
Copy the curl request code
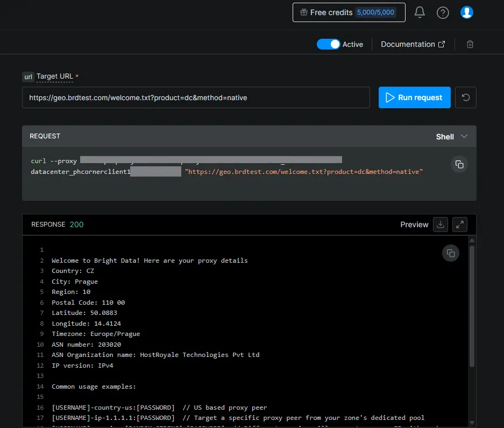point(459,164)
